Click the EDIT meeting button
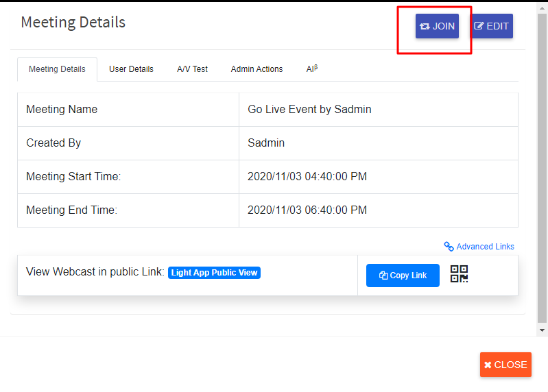Viewport: 548px width, 392px height. tap(492, 26)
